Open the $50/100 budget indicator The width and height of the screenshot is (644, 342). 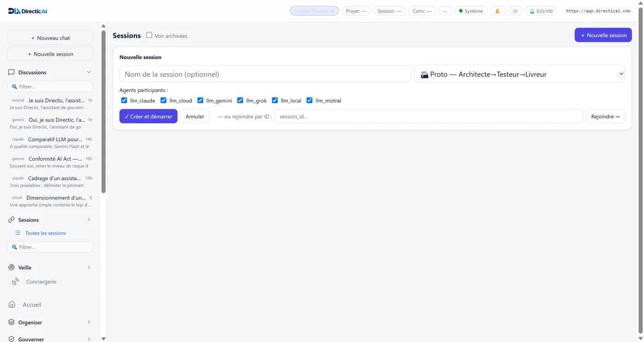pos(541,11)
